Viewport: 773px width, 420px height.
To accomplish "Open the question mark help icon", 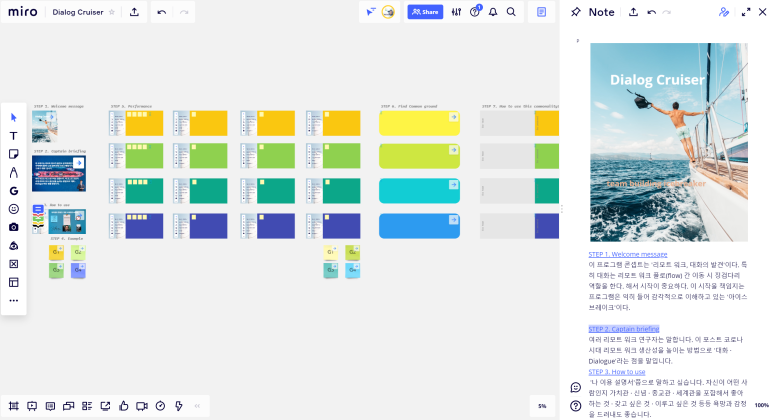I will pos(576,406).
